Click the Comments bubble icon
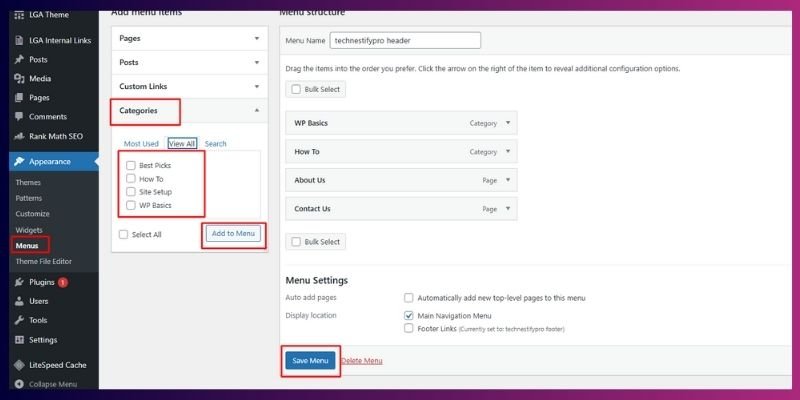This screenshot has width=800, height=400. point(19,116)
